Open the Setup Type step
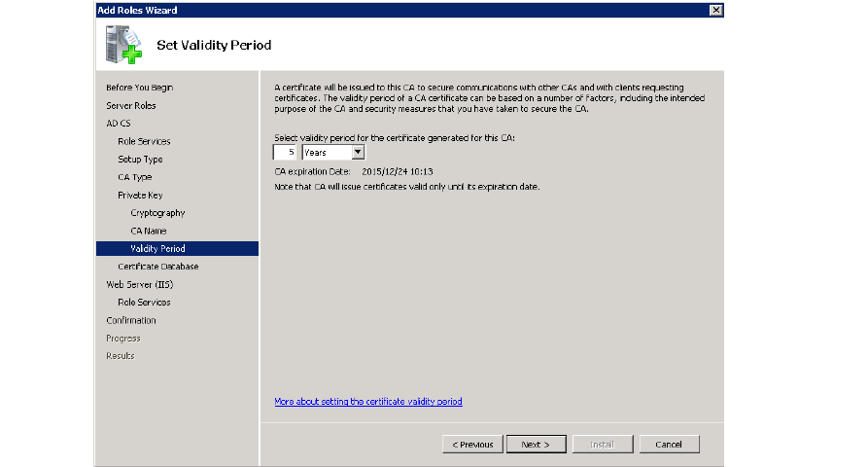The height and width of the screenshot is (467, 868). click(140, 159)
